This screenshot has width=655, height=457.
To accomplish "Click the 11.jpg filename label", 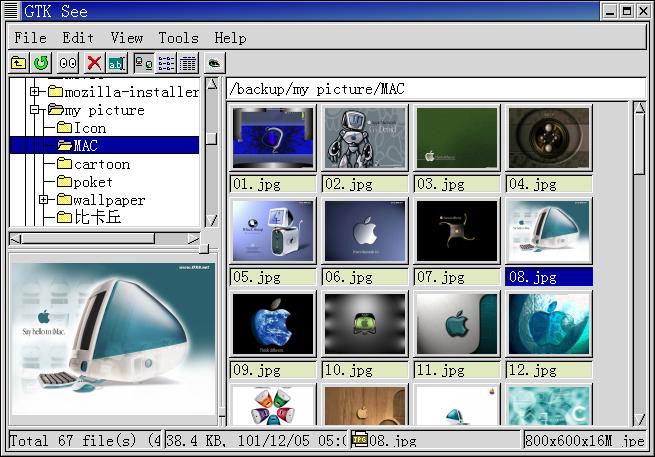I will [457, 370].
